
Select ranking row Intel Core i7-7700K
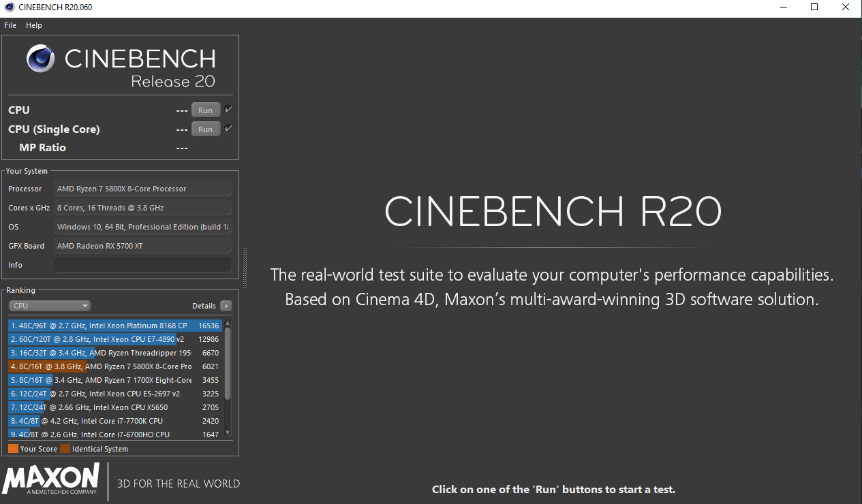point(115,421)
